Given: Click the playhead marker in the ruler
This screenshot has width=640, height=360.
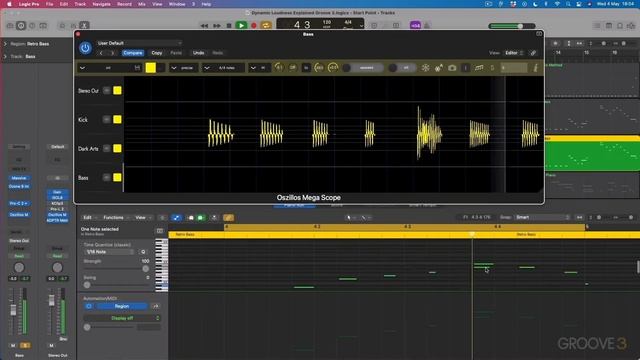Looking at the screenshot, I should click(472, 234).
